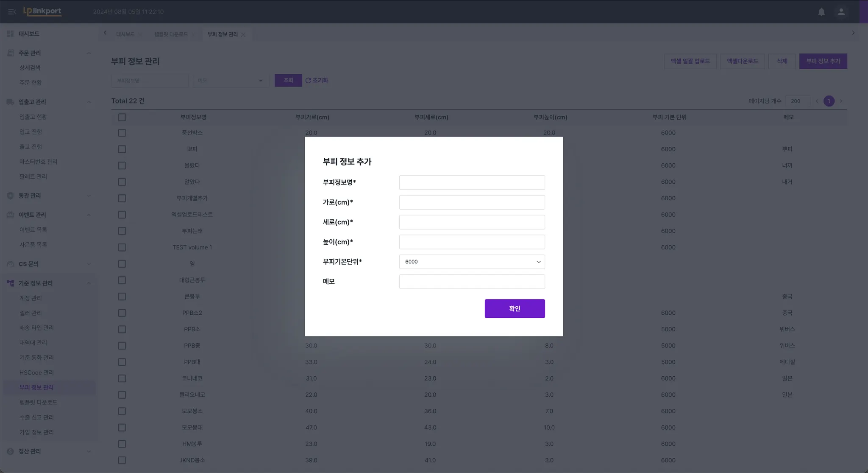The image size is (868, 473).
Task: Open the user profile icon
Action: coord(841,12)
